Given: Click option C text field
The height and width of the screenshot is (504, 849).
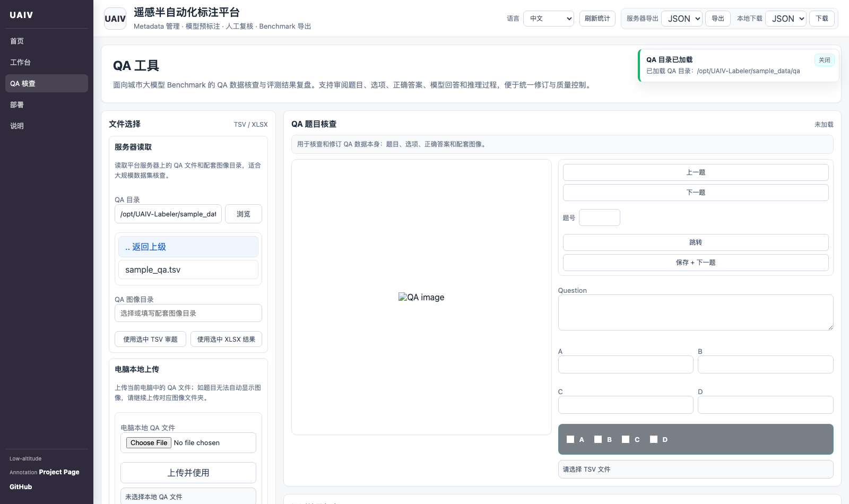Looking at the screenshot, I should click(x=626, y=405).
